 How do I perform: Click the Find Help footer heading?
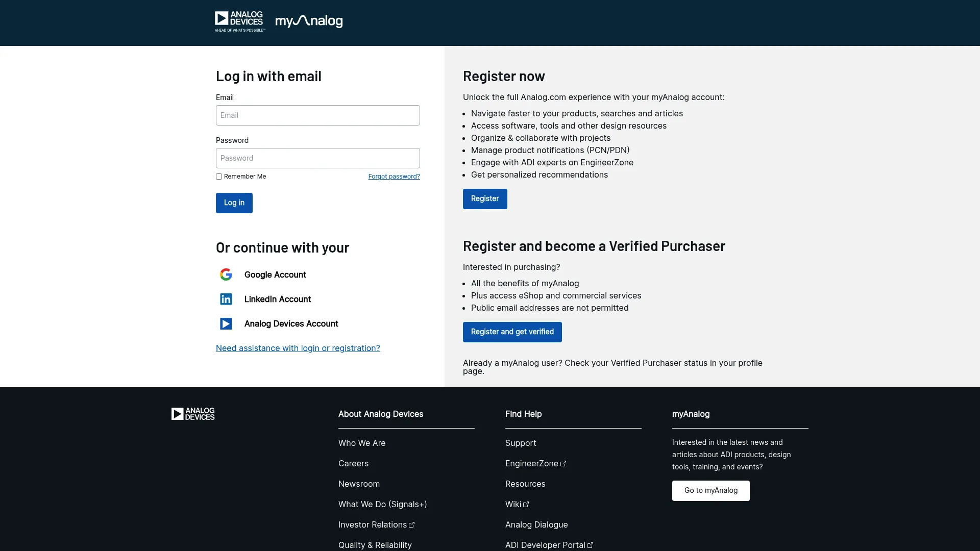524,414
